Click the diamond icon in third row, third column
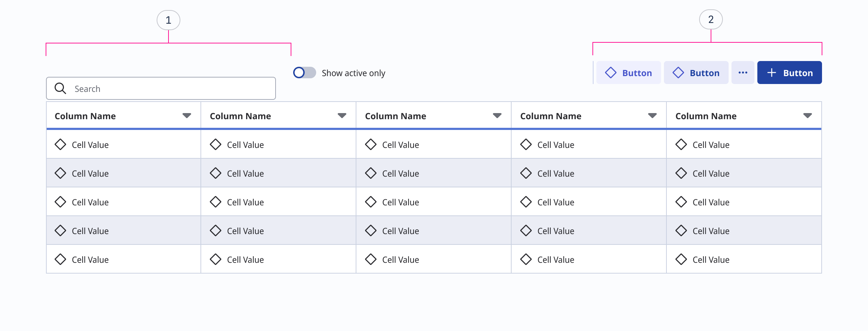The width and height of the screenshot is (868, 331). [x=370, y=202]
